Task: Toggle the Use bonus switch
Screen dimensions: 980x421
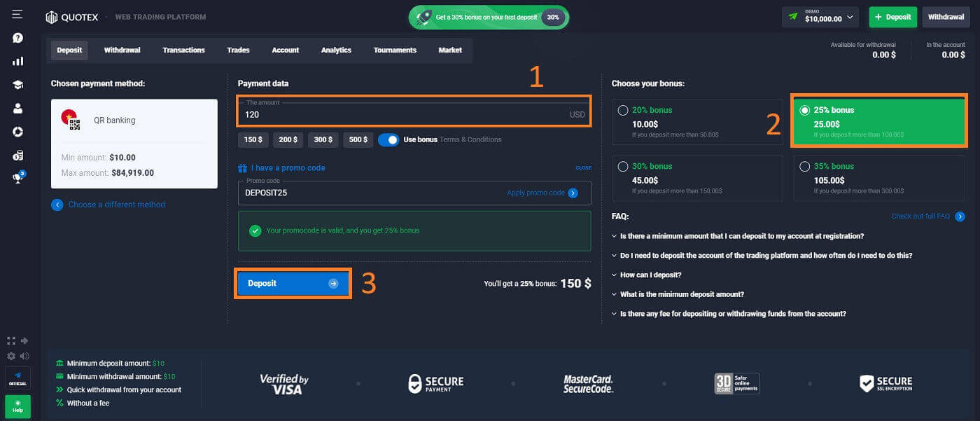Action: pyautogui.click(x=388, y=139)
